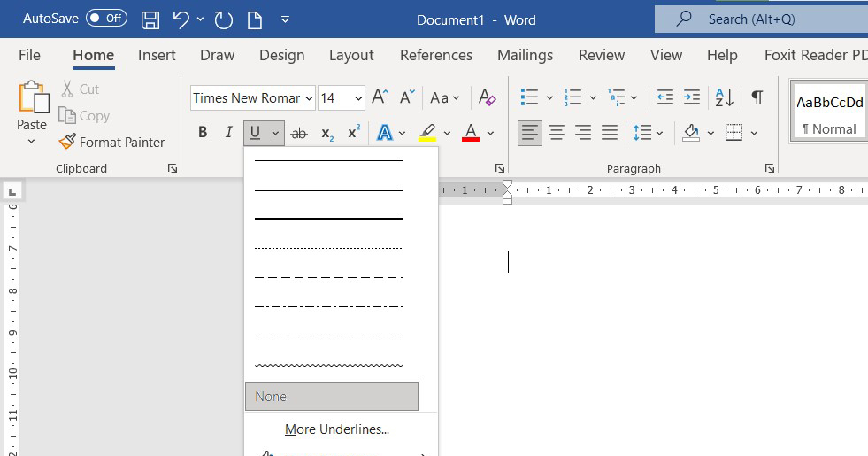868x456 pixels.
Task: Apply red font color
Action: tap(471, 133)
